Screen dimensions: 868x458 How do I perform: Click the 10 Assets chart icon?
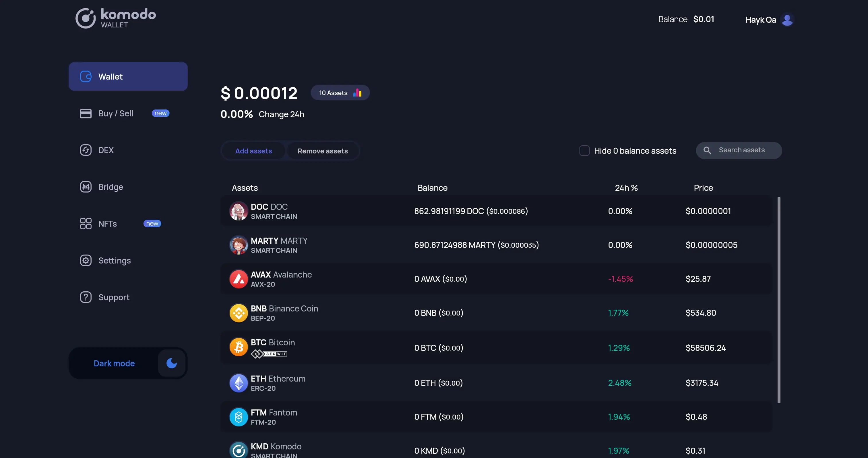pos(358,92)
